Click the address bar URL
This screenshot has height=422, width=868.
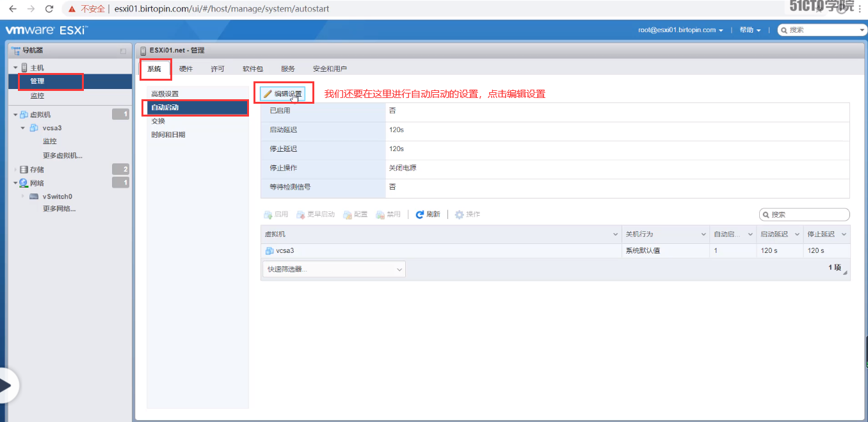pos(223,10)
